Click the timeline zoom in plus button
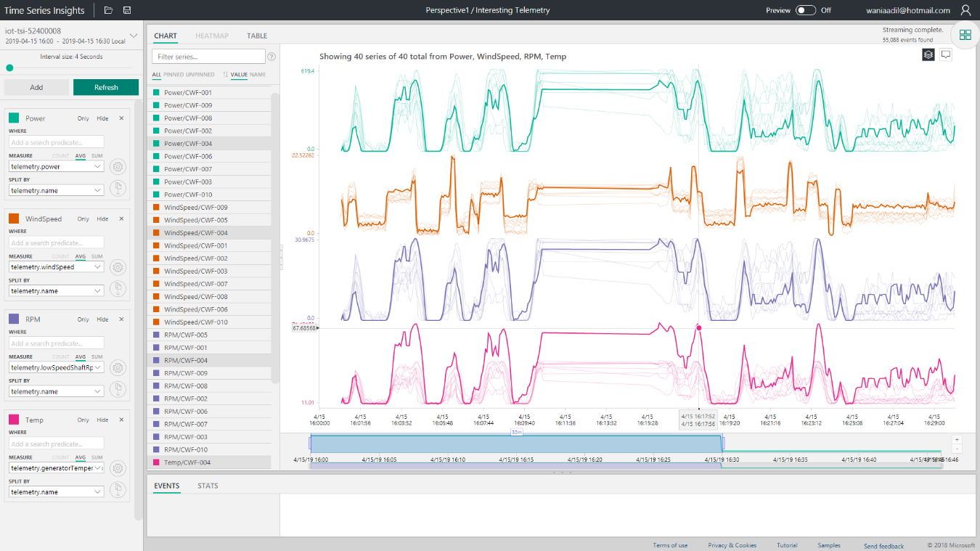 pyautogui.click(x=957, y=439)
